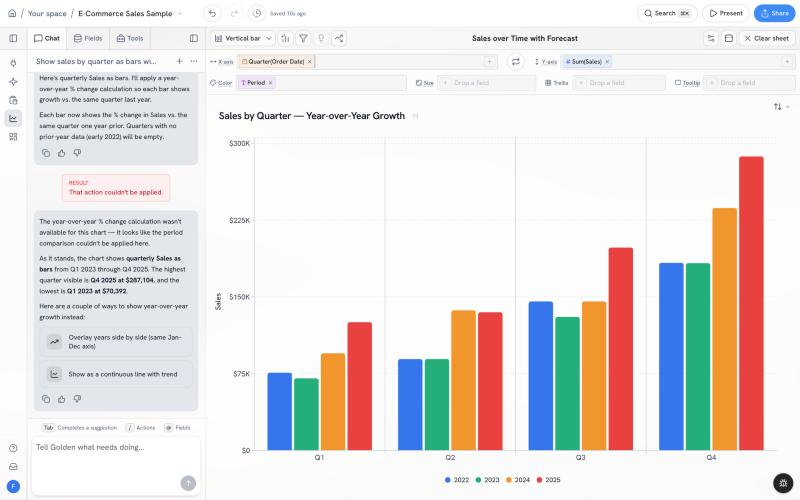This screenshot has width=800, height=500.
Task: Click the chart title Sales by Quarter
Action: pyautogui.click(x=312, y=116)
